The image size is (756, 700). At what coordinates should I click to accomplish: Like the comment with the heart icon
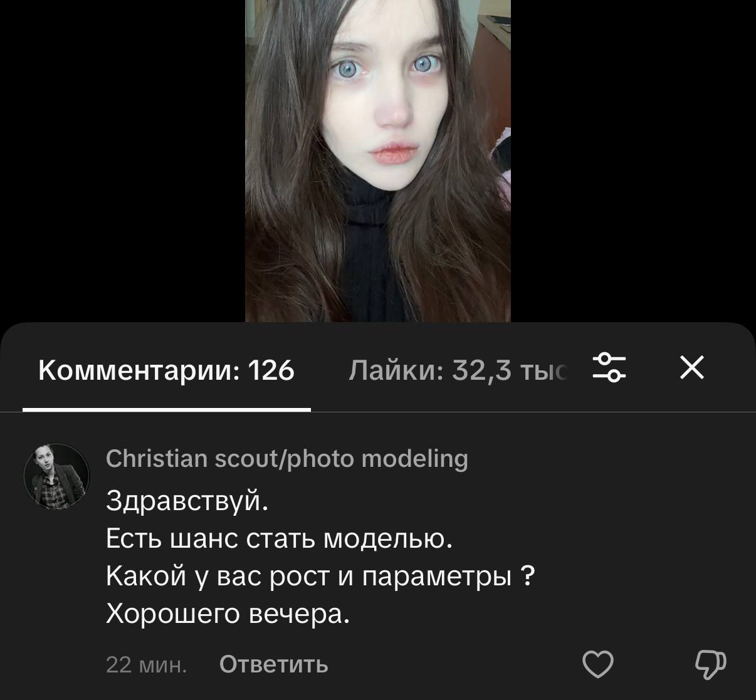point(598,664)
